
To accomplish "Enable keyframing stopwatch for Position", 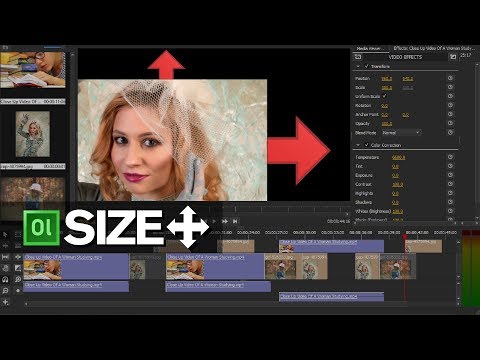I will tap(450, 78).
